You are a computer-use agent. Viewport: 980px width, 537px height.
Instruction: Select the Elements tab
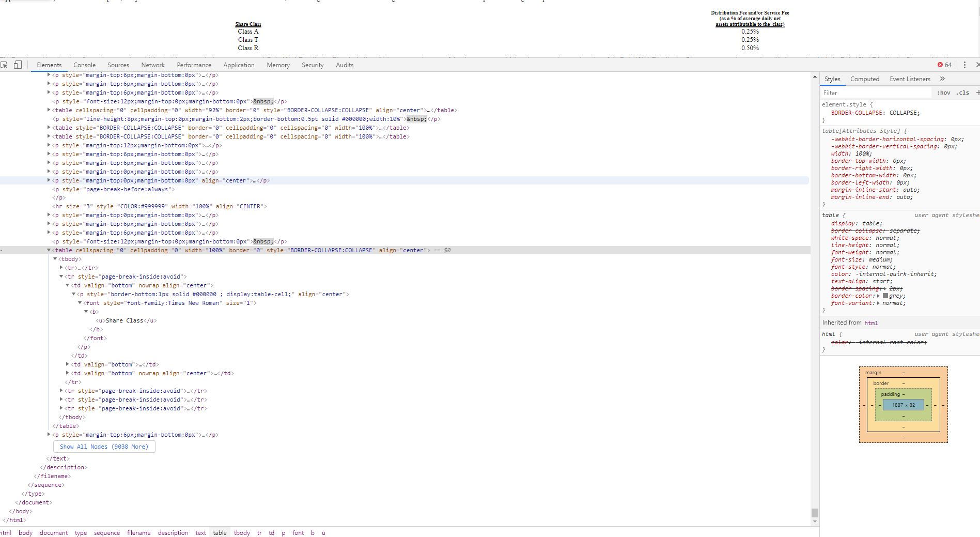coord(49,65)
